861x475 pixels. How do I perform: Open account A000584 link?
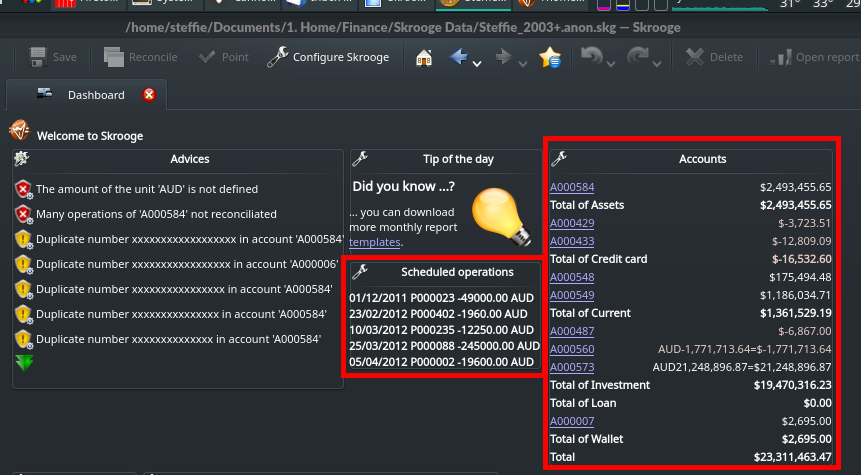[572, 187]
